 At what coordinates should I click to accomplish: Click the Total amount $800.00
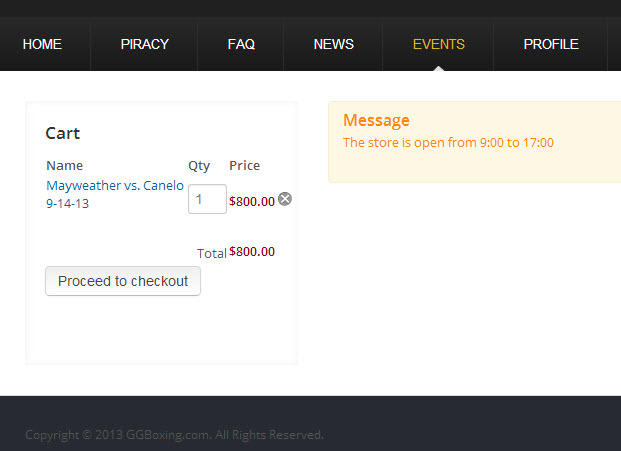[252, 252]
